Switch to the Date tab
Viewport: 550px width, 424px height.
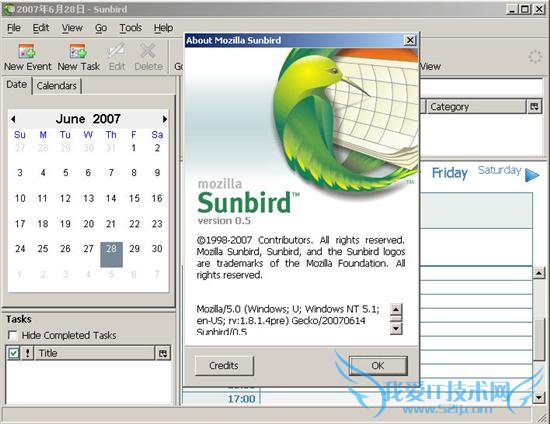(x=16, y=85)
